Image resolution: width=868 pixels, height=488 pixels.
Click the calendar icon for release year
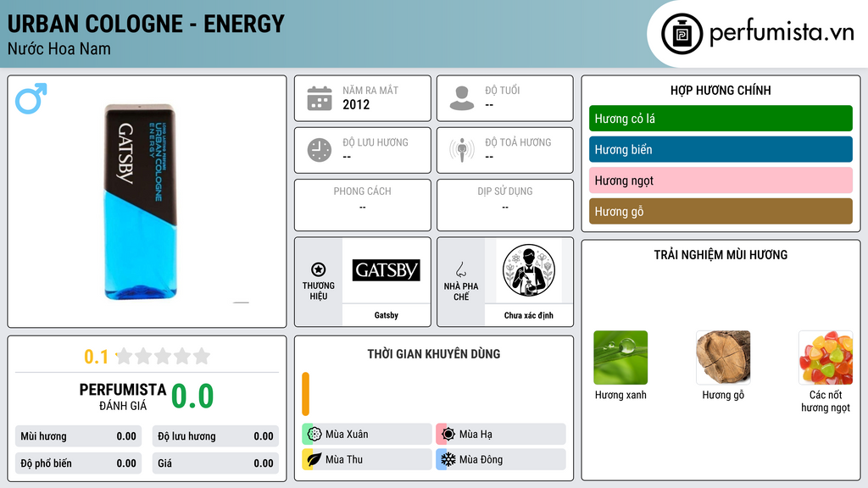tap(320, 98)
